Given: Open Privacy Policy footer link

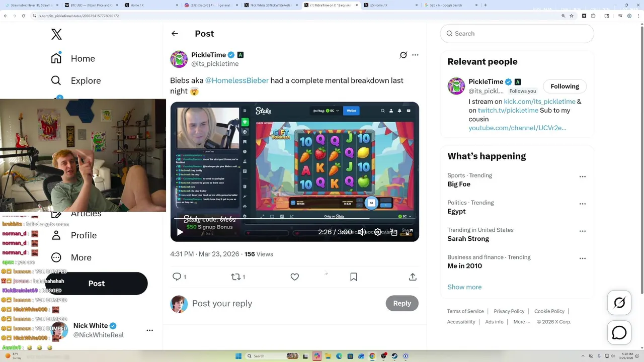Looking at the screenshot, I should (509, 311).
